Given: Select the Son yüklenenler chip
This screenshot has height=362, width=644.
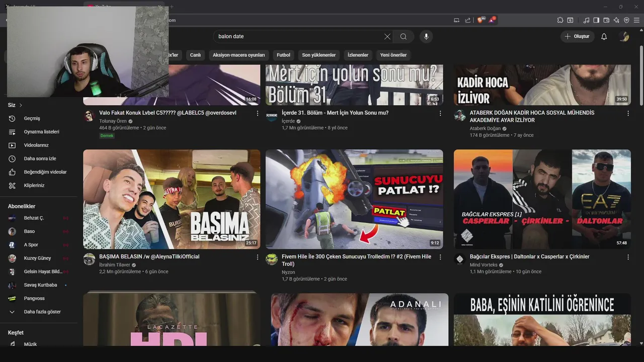Looking at the screenshot, I should click(319, 55).
